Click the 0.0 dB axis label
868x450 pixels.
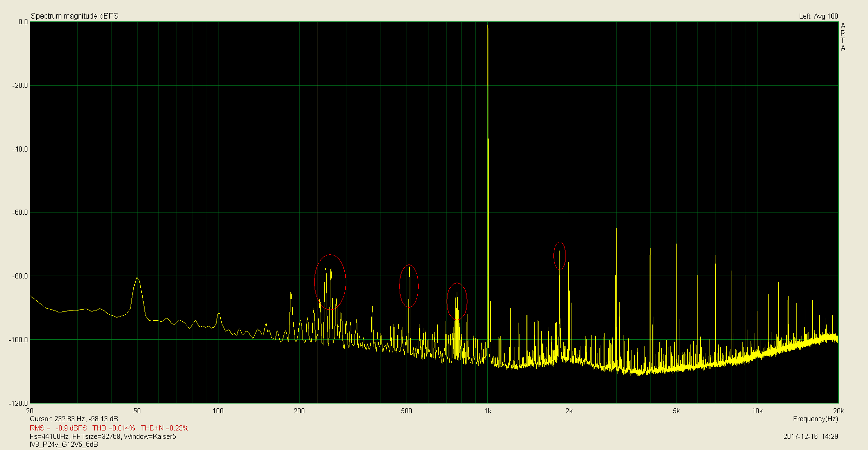point(23,22)
